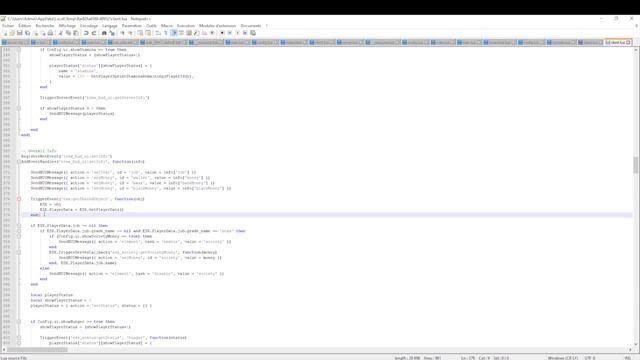
Task: Click the horizontal scrollbar right arrow
Action: pyautogui.click(x=630, y=350)
